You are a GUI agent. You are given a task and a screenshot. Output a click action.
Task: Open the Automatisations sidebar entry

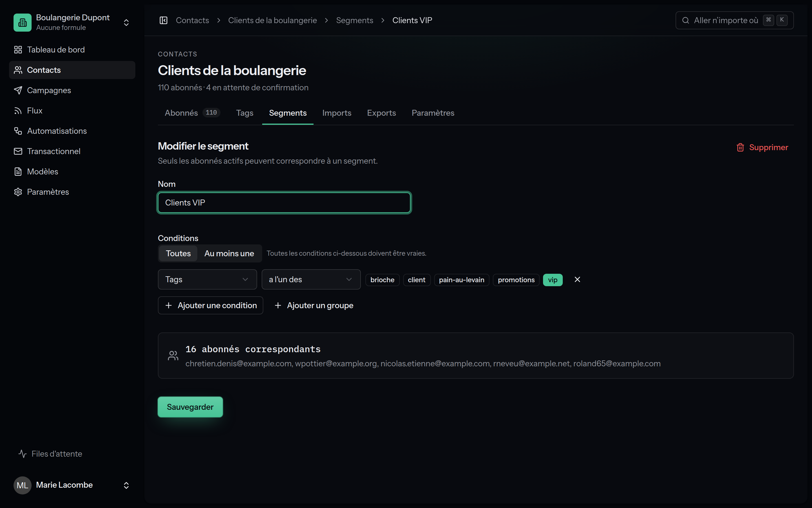point(72,131)
